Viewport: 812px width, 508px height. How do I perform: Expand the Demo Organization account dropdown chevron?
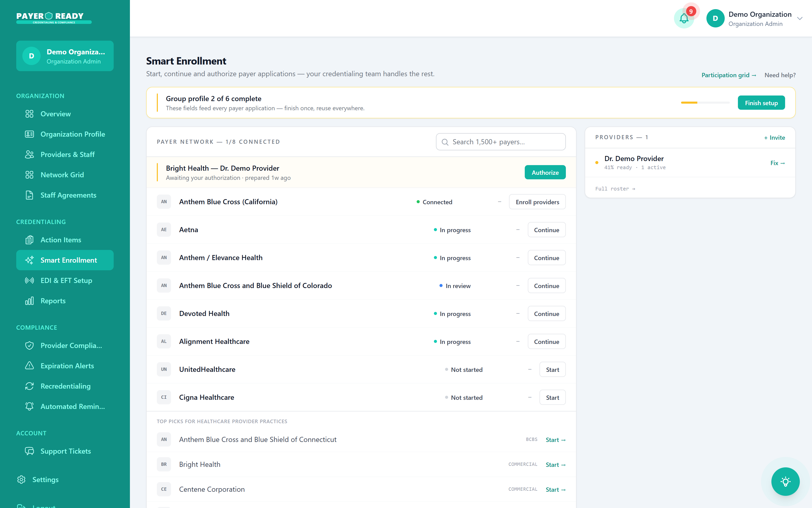click(800, 19)
